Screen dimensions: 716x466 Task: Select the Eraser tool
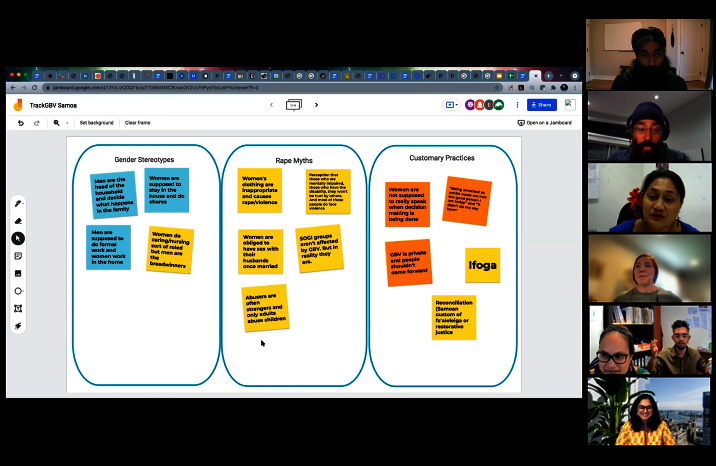[18, 221]
